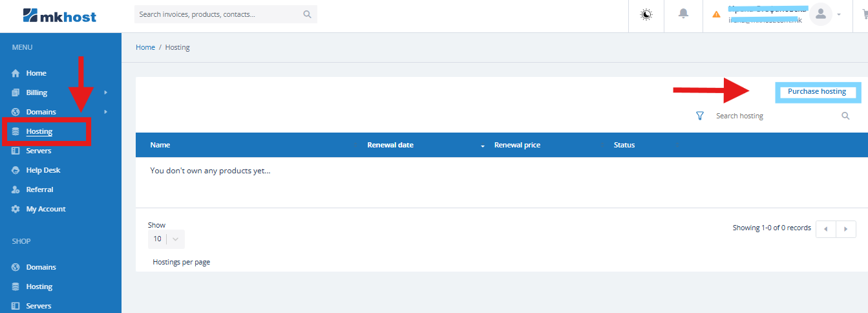Image resolution: width=868 pixels, height=313 pixels.
Task: Click the Servers icon under SHOP
Action: point(16,306)
